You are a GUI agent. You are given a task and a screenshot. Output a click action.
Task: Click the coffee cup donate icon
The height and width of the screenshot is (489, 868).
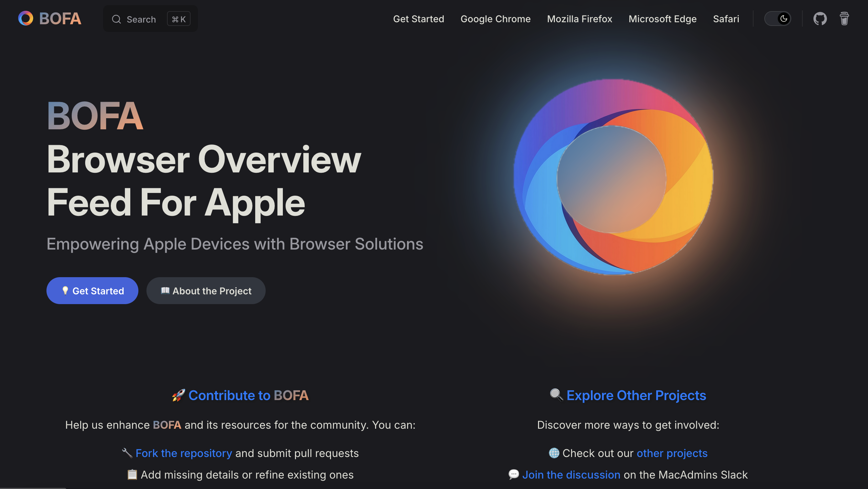[844, 19]
